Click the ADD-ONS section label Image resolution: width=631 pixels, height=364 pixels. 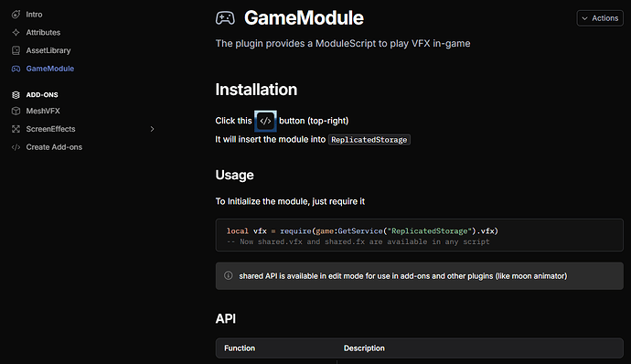point(42,95)
